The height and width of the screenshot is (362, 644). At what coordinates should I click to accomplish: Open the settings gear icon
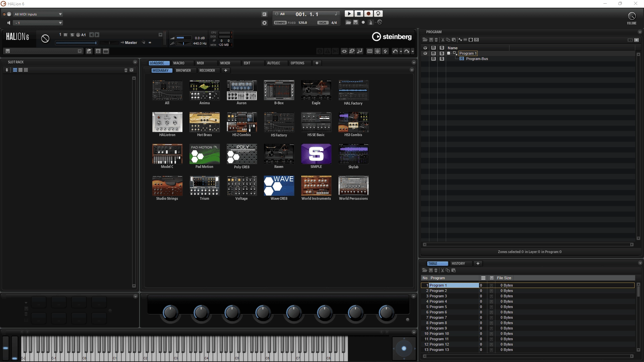[264, 23]
